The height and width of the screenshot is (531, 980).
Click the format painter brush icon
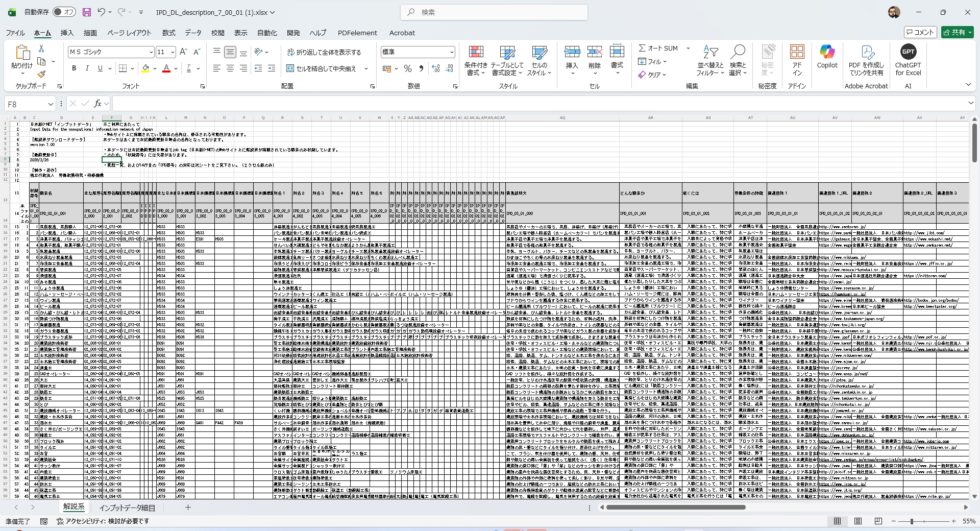[41, 74]
